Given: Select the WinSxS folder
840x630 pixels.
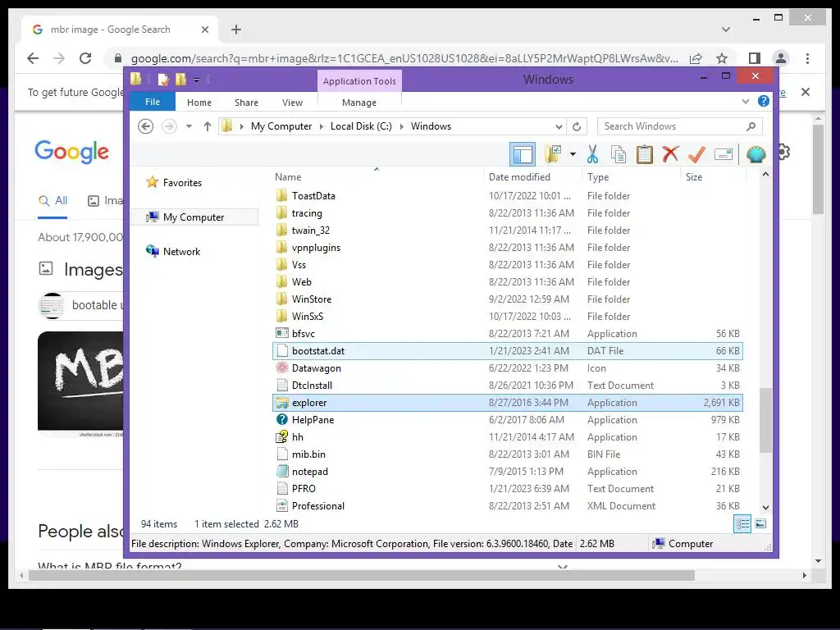Looking at the screenshot, I should [507, 317].
